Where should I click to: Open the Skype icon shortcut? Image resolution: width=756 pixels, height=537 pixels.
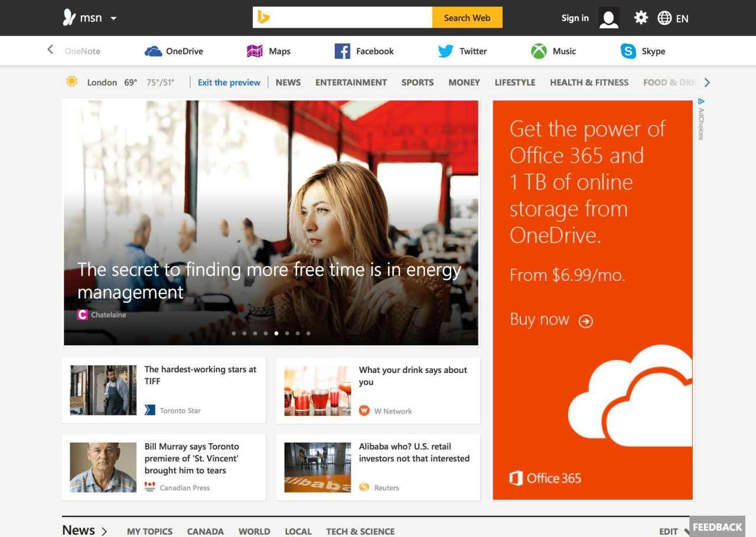[628, 51]
